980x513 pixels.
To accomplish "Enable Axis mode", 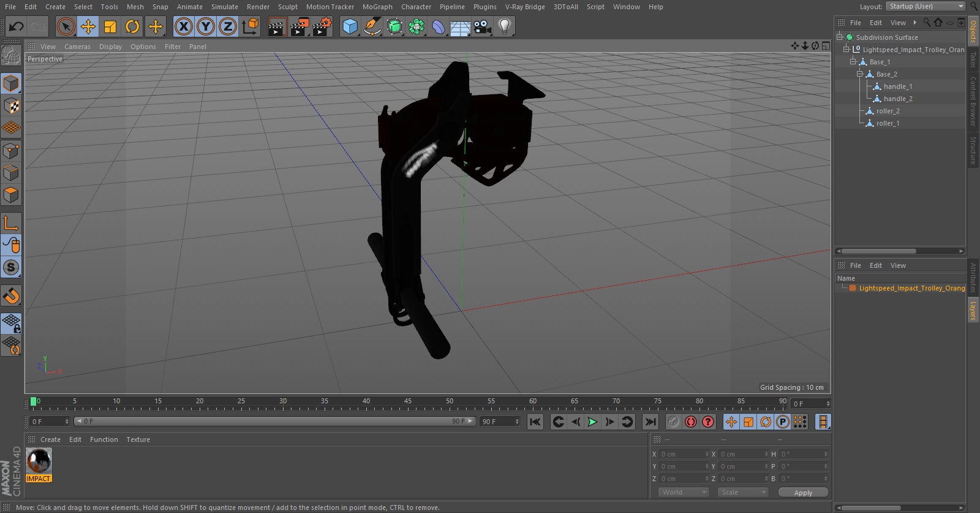I will pyautogui.click(x=11, y=223).
